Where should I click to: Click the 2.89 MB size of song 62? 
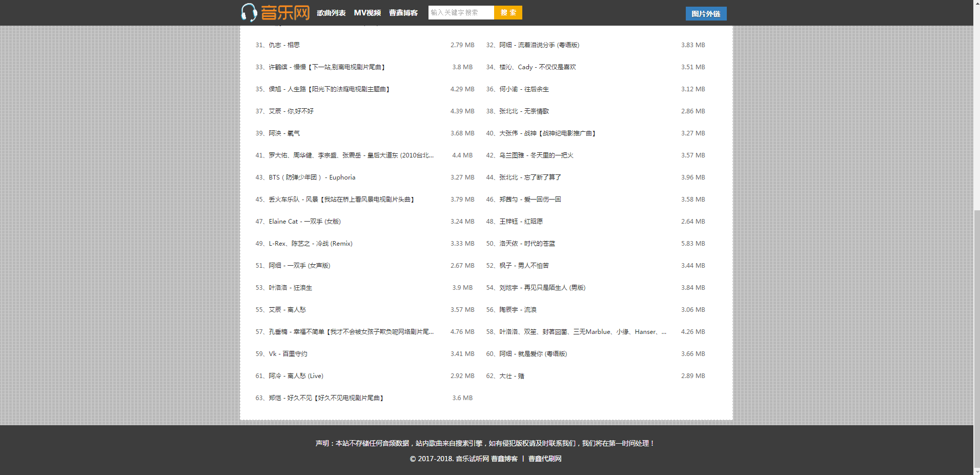(693, 376)
